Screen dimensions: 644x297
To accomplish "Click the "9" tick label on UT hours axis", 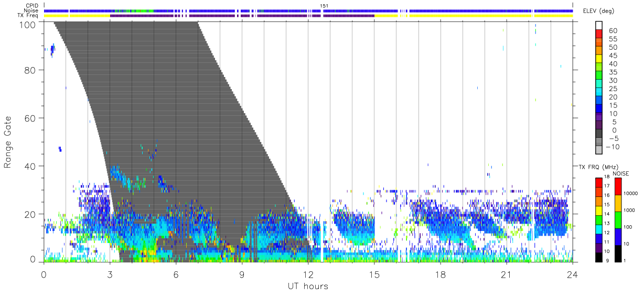I will click(x=242, y=274).
